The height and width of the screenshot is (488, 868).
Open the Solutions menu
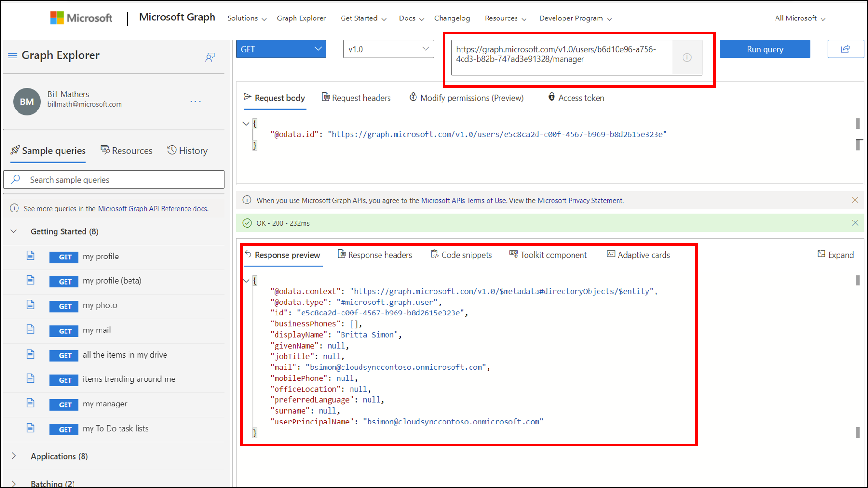click(247, 18)
